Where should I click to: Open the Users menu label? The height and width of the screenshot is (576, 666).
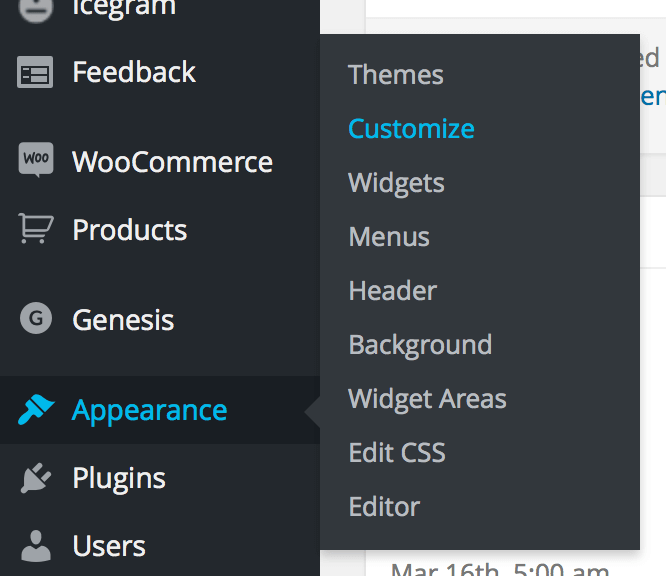[x=109, y=546]
